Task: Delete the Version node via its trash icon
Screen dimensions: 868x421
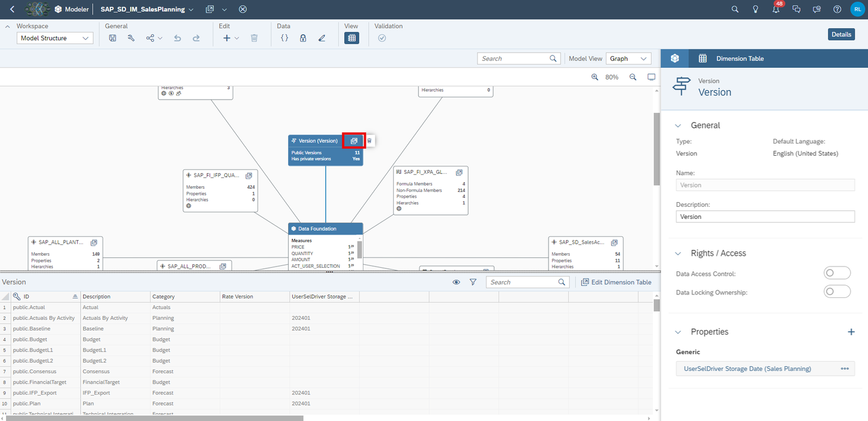Action: coord(370,141)
